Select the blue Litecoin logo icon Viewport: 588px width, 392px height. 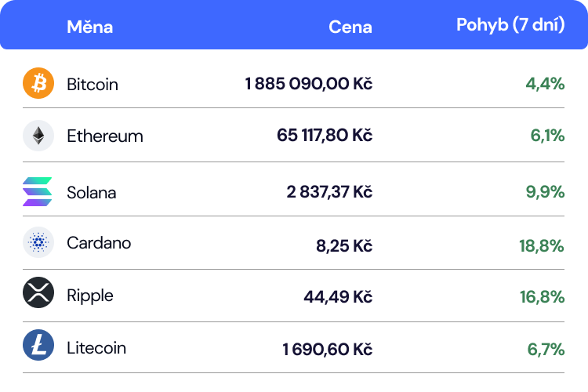coord(38,345)
